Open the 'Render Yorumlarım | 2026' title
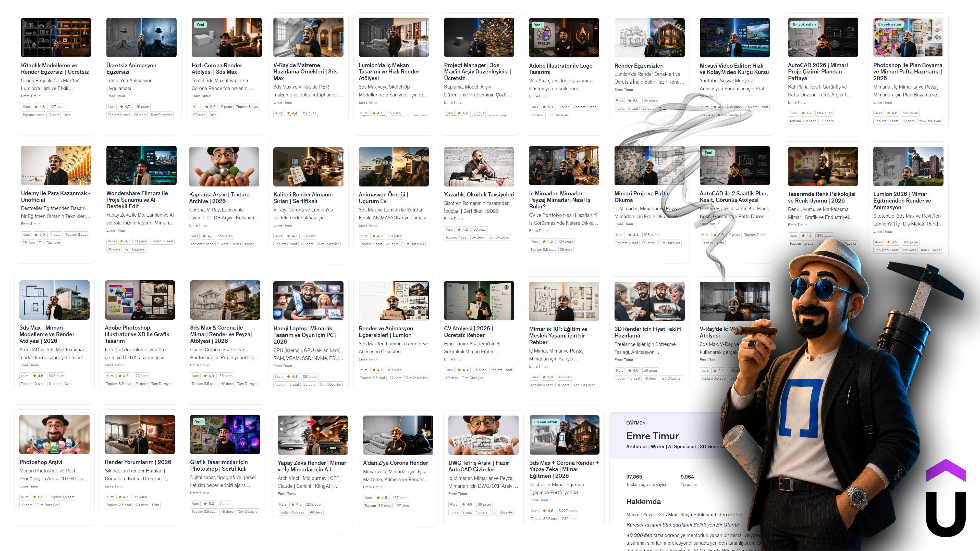 point(138,462)
